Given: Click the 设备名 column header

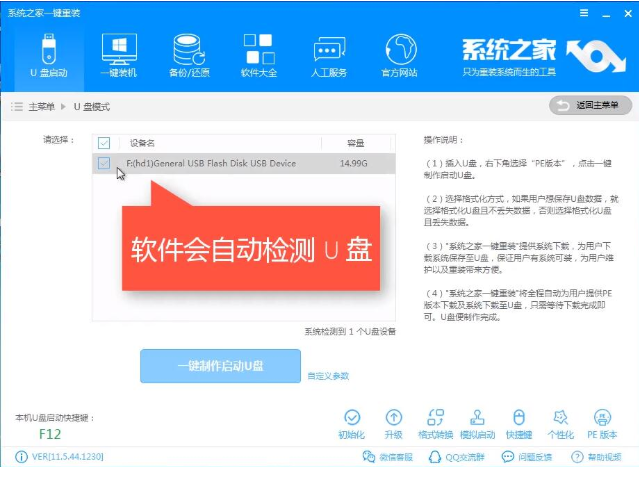Looking at the screenshot, I should point(142,143).
